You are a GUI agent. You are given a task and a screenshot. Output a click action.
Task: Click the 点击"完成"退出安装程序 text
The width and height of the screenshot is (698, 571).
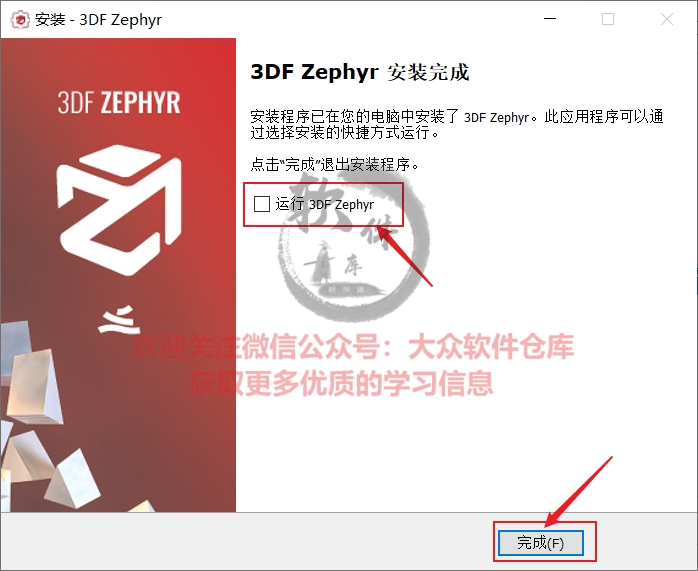point(335,165)
